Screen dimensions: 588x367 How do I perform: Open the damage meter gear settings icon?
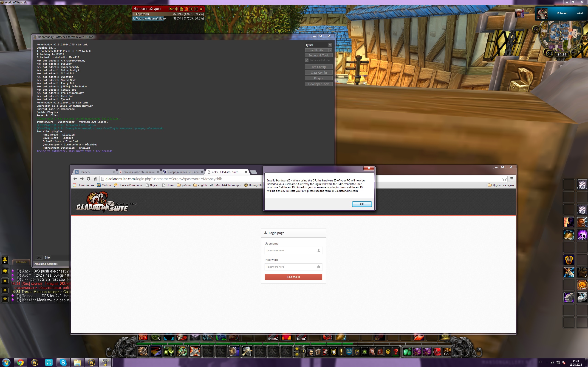pyautogui.click(x=176, y=9)
